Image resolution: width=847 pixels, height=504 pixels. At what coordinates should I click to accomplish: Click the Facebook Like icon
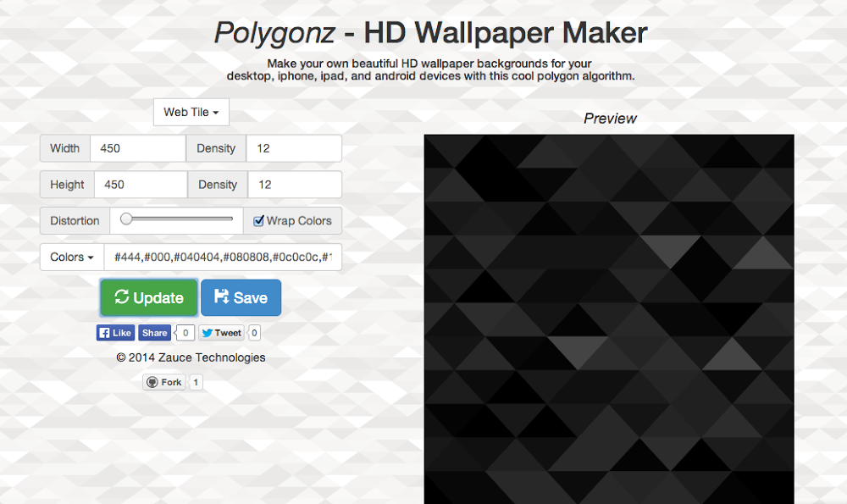point(105,333)
